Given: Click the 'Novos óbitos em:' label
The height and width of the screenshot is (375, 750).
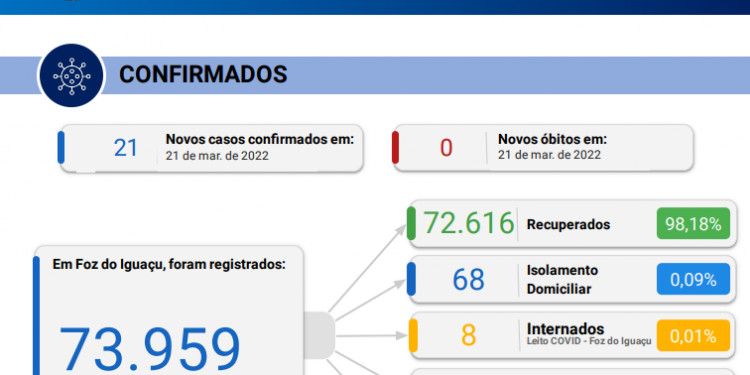Looking at the screenshot, I should click(552, 139).
